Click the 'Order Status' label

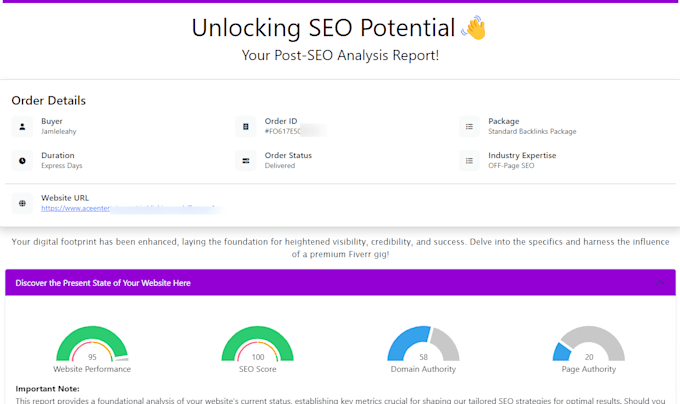pos(288,155)
